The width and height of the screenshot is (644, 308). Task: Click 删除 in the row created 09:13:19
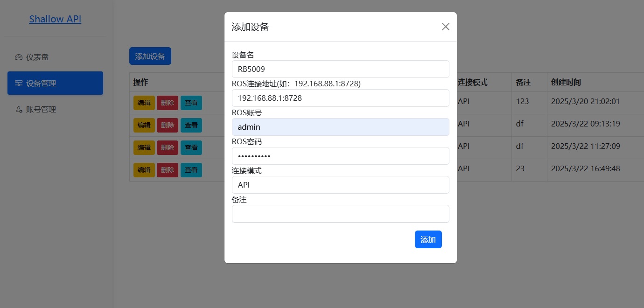[x=168, y=125]
